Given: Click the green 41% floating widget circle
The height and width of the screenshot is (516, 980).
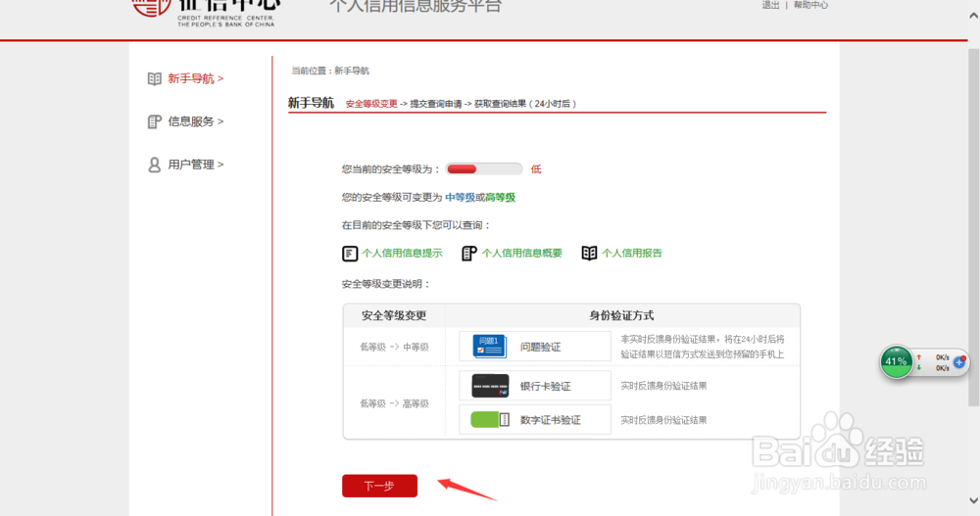Looking at the screenshot, I should tap(897, 361).
